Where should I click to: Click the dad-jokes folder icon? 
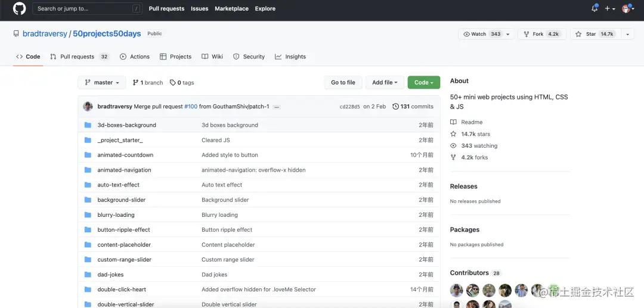pyautogui.click(x=88, y=275)
